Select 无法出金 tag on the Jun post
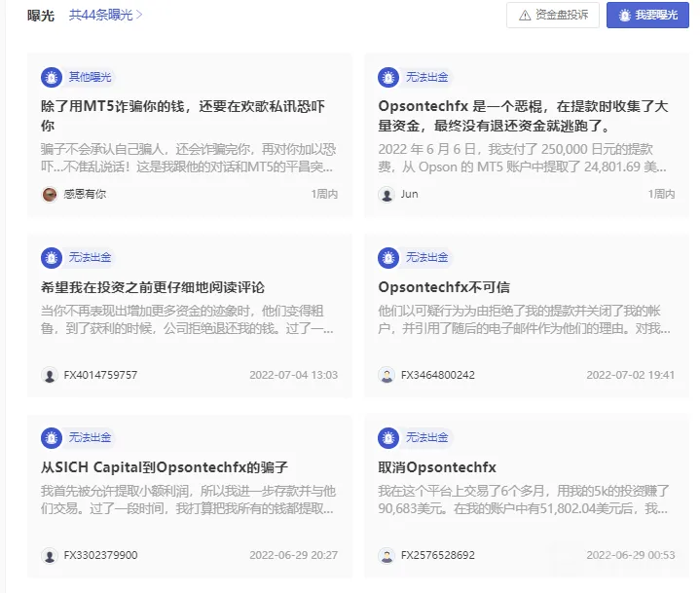Screen dimensions: 700x593 coord(427,77)
